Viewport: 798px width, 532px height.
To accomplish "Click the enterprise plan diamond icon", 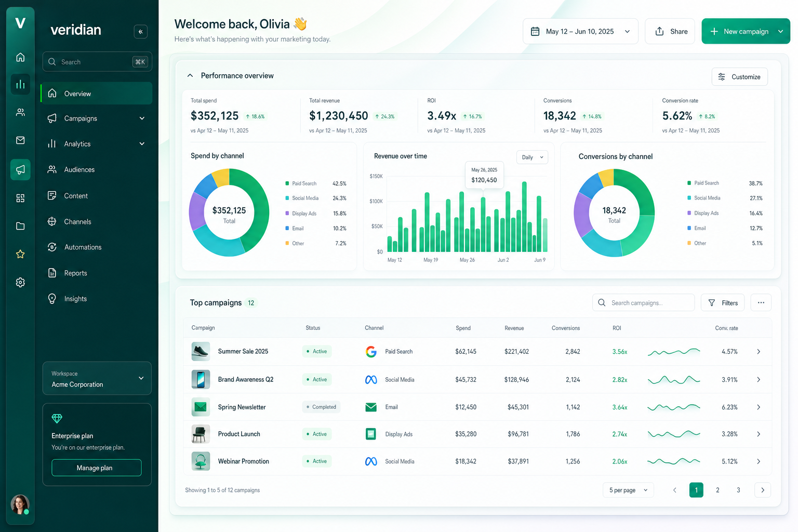I will tap(57, 418).
